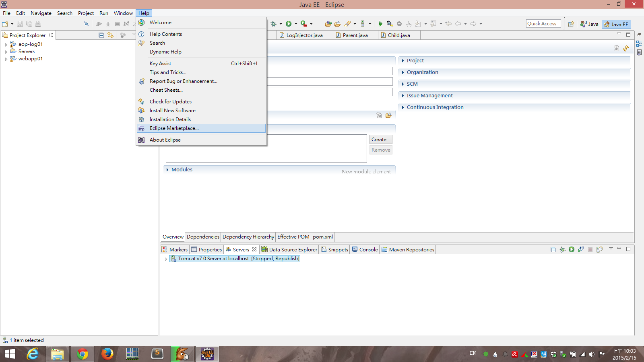Click the Open Type toolbar icon
This screenshot has height=362, width=644.
tap(328, 24)
